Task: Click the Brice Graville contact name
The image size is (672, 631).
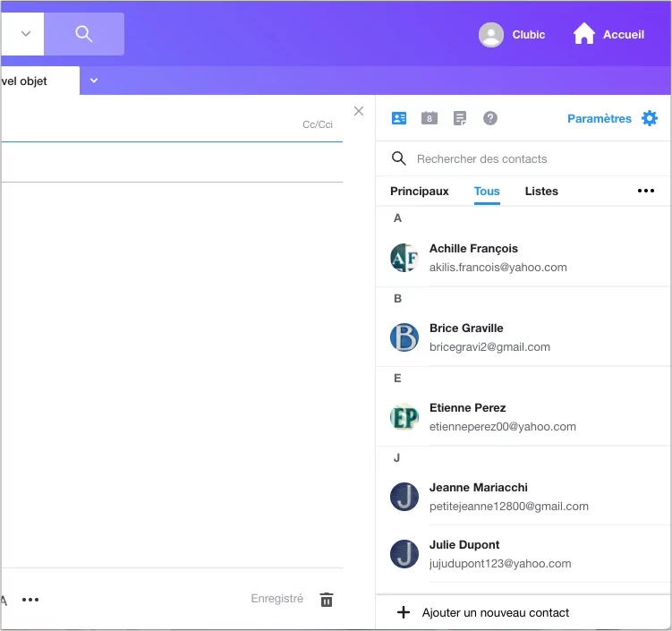Action: [466, 328]
